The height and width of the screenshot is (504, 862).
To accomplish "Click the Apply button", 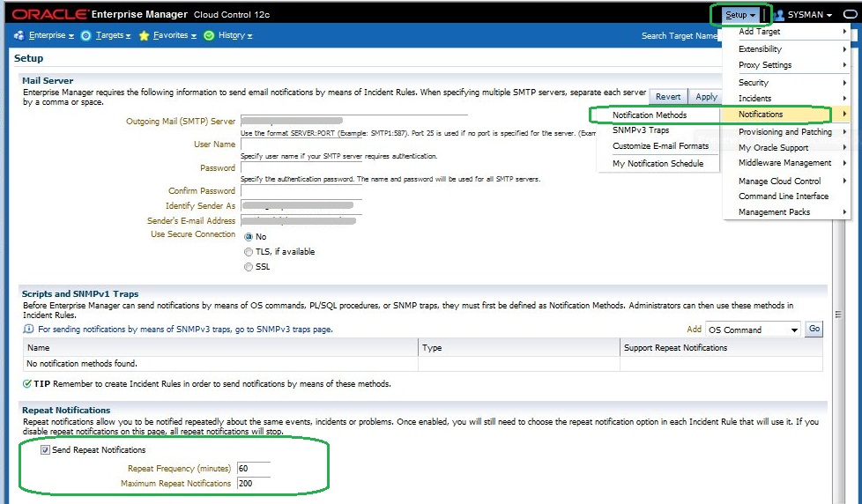I will click(x=706, y=97).
